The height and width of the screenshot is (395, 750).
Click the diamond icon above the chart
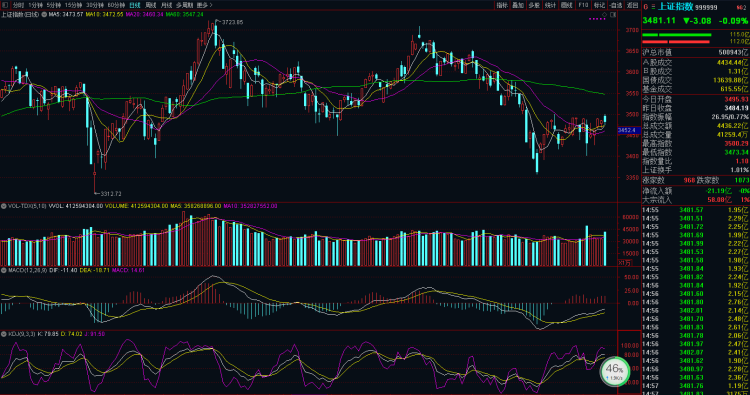pyautogui.click(x=605, y=15)
